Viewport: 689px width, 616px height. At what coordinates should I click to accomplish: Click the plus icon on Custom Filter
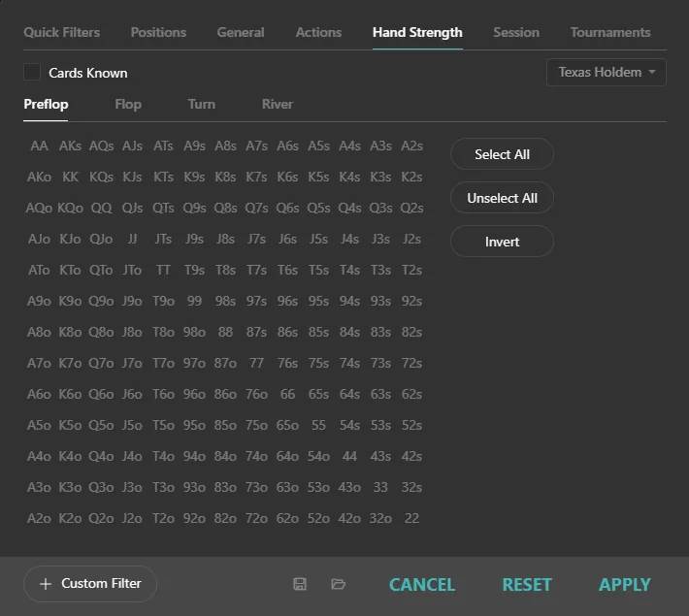[46, 584]
